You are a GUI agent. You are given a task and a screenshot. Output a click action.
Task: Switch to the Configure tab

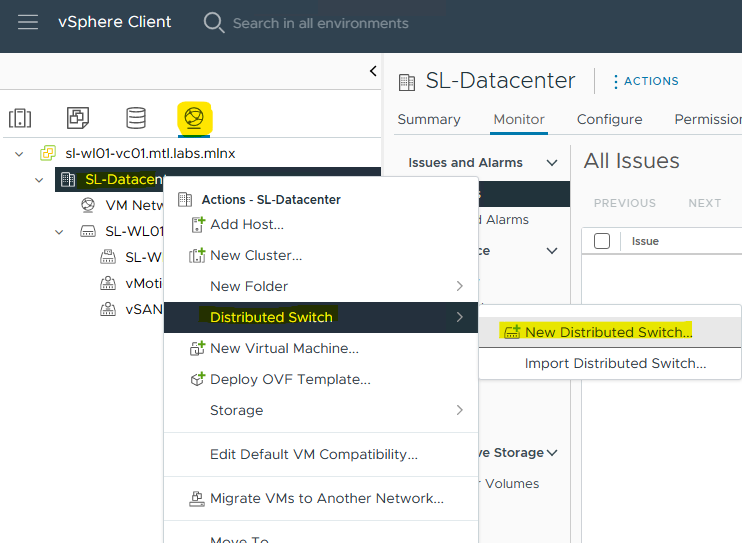coord(610,119)
